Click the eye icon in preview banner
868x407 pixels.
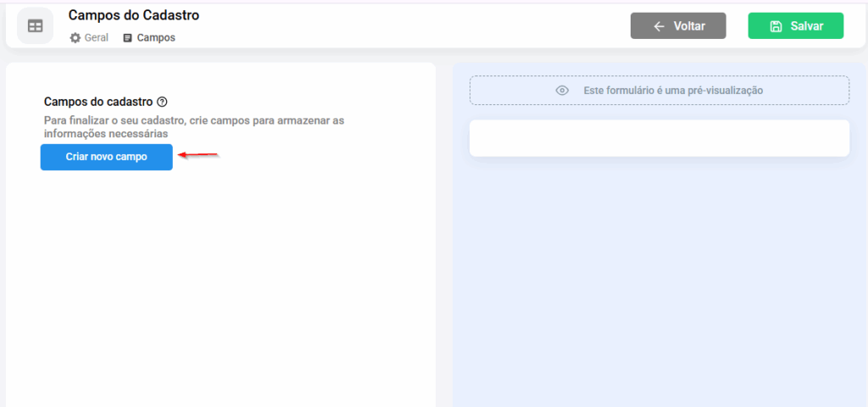561,91
